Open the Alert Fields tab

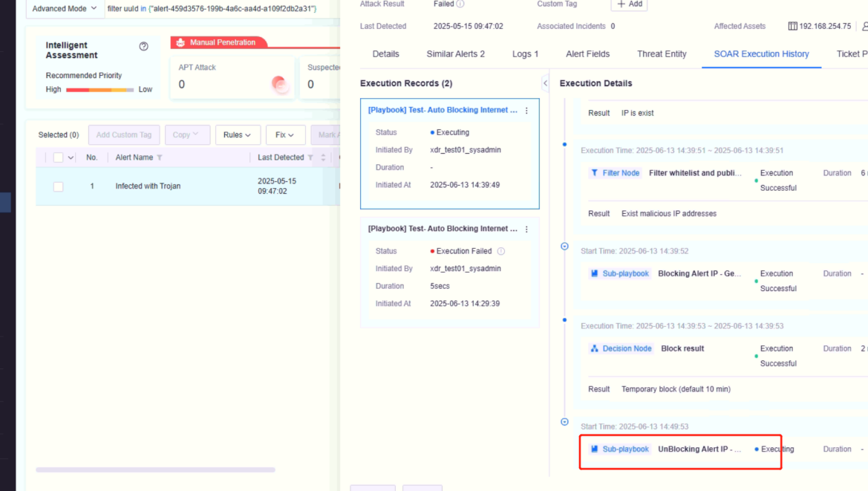[587, 53]
